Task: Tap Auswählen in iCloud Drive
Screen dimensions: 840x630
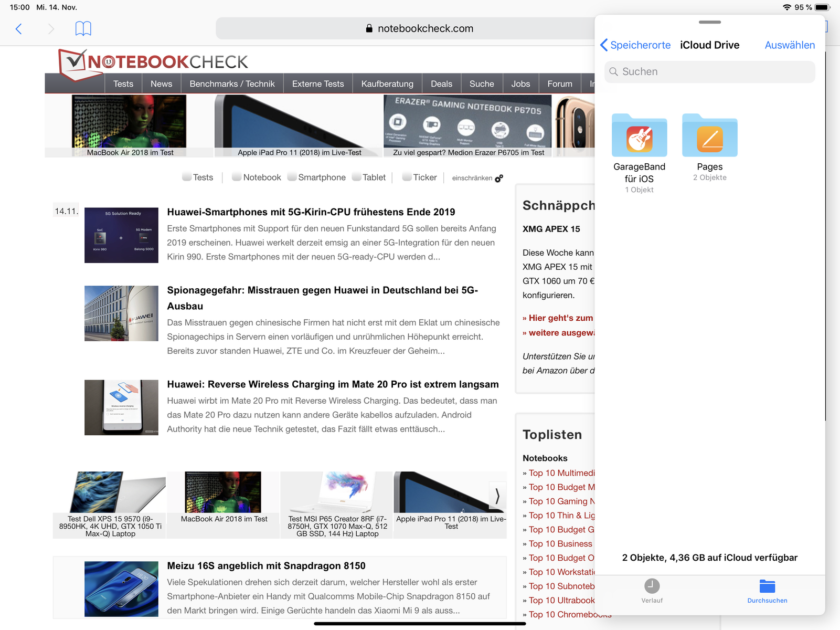Action: (x=790, y=45)
